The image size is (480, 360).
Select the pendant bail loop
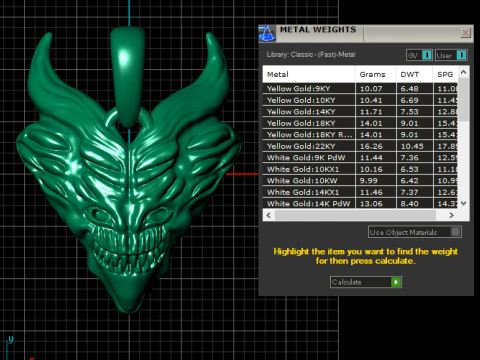click(129, 77)
